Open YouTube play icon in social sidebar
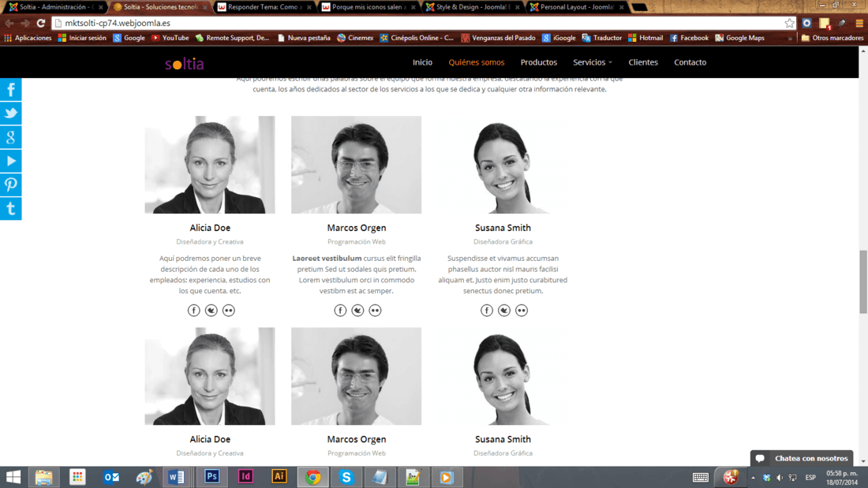This screenshot has height=488, width=868. [10, 161]
